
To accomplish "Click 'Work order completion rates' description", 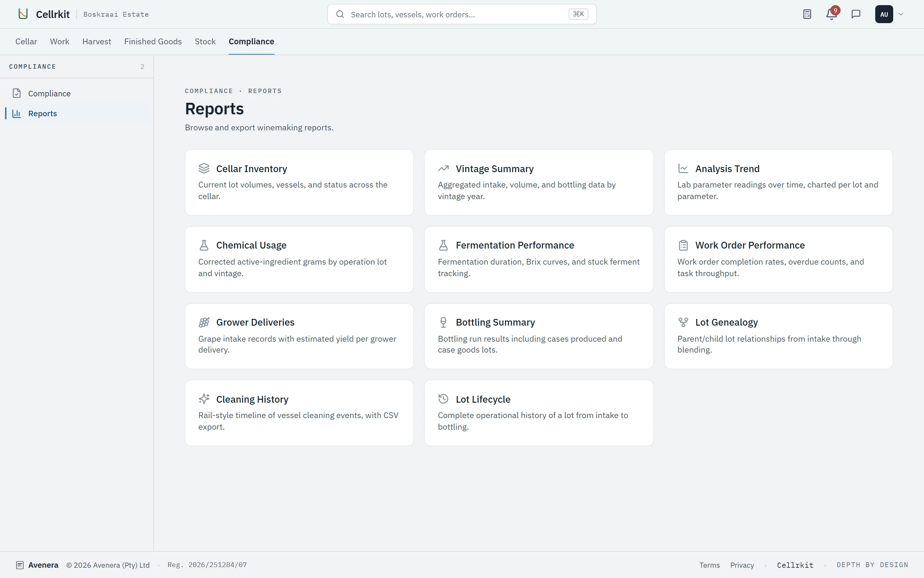I will coord(771,267).
